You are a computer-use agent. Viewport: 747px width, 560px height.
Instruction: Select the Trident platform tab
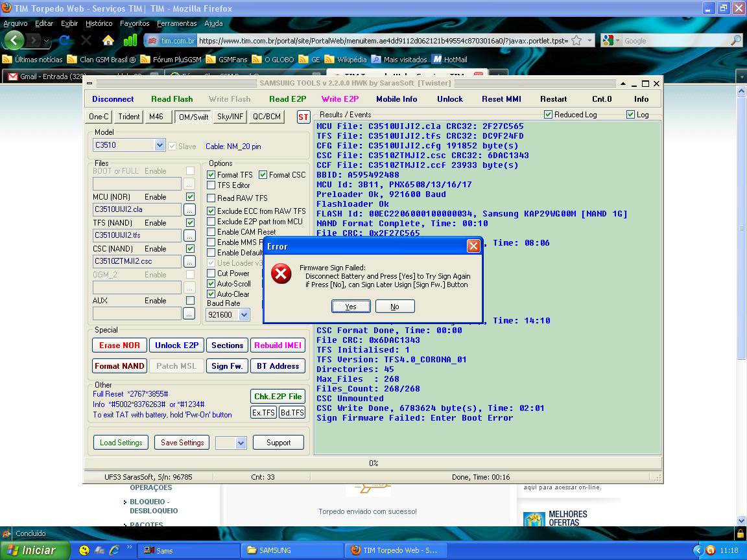click(x=128, y=117)
